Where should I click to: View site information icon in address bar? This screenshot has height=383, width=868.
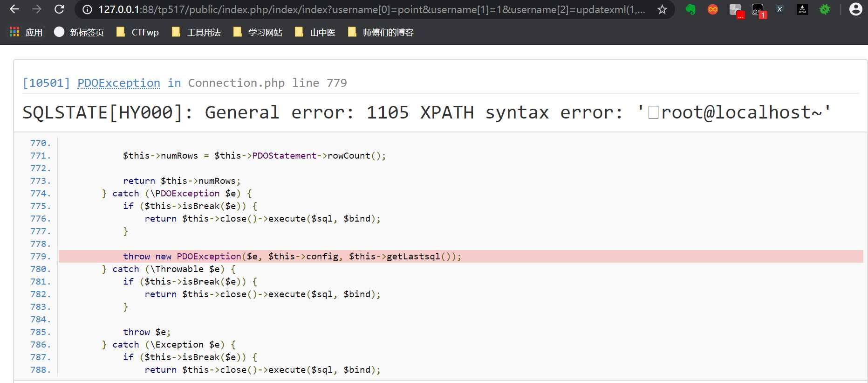click(x=87, y=9)
